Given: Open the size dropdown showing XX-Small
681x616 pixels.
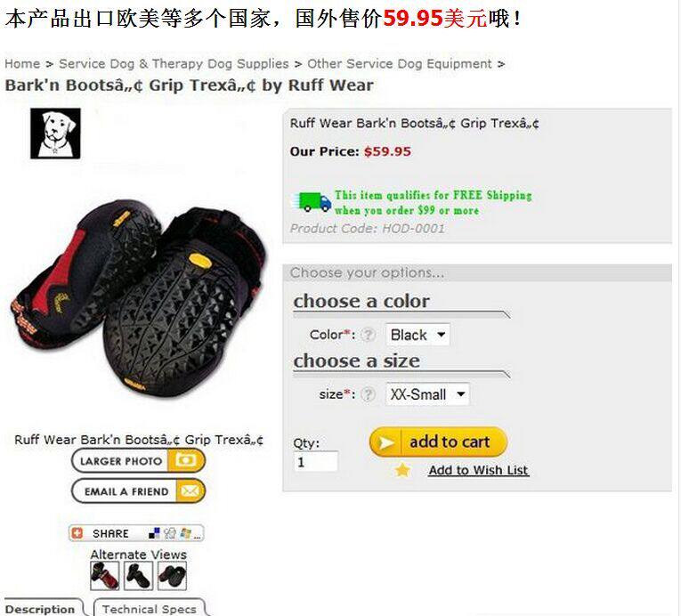Looking at the screenshot, I should 427,394.
